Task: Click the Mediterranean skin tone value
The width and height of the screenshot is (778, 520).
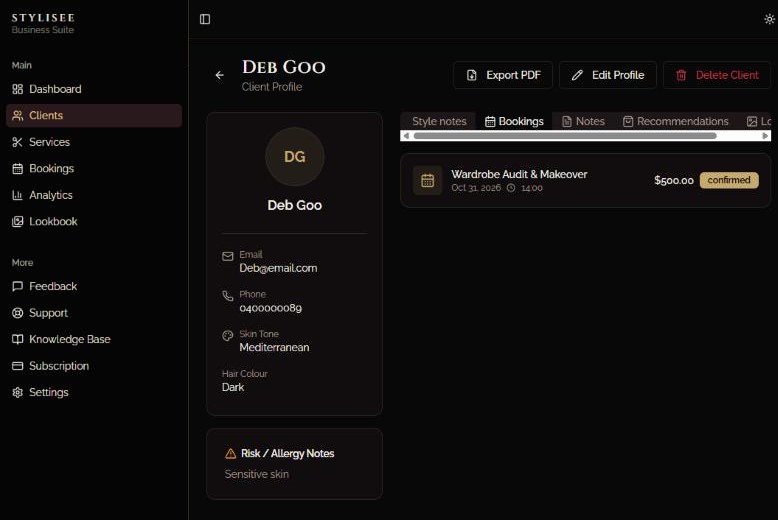Action: 274,347
